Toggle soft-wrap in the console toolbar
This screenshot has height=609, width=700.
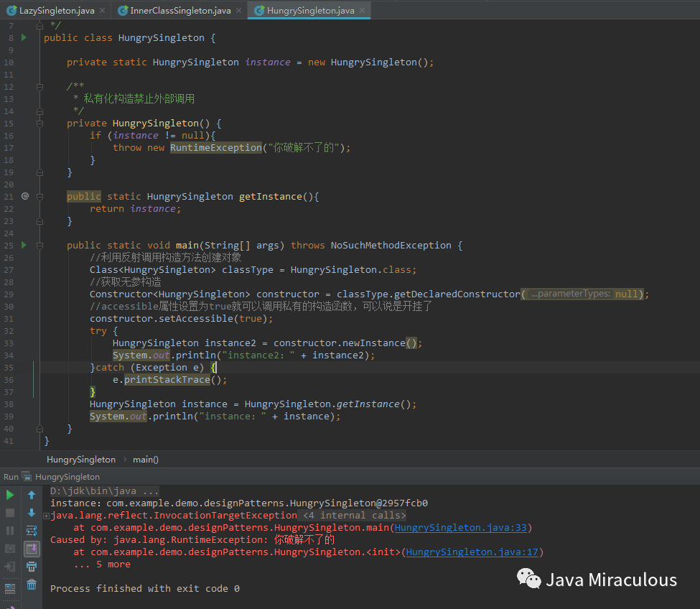(x=32, y=531)
